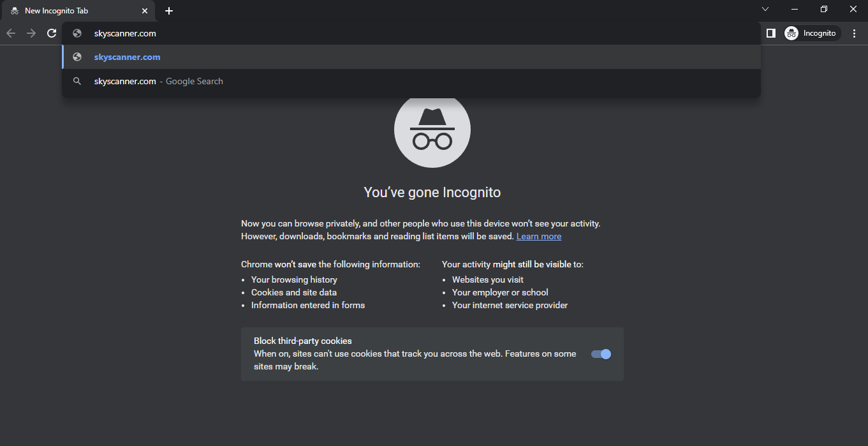
Task: Close the New Incognito Tab
Action: (x=145, y=11)
